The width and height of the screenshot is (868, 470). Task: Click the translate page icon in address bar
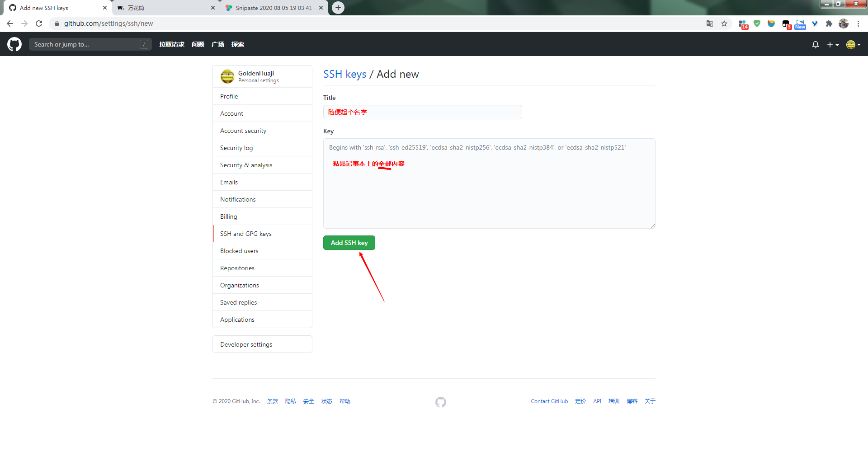click(x=710, y=23)
